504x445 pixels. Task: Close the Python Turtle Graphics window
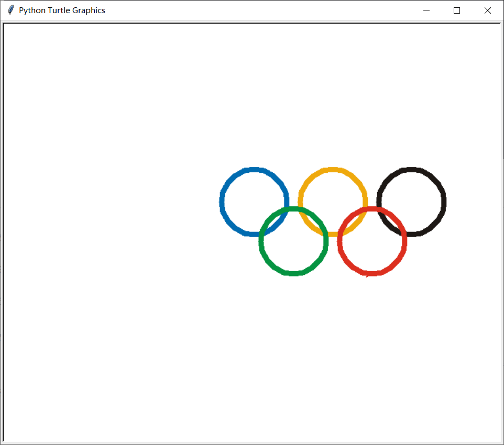pyautogui.click(x=487, y=10)
